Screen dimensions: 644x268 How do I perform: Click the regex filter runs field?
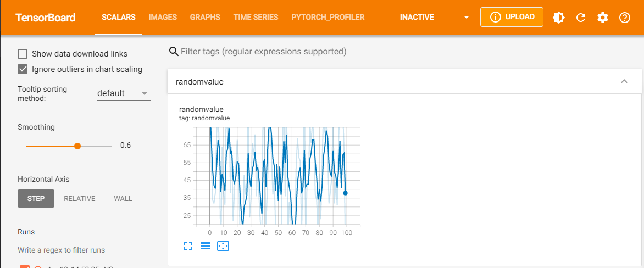(84, 250)
